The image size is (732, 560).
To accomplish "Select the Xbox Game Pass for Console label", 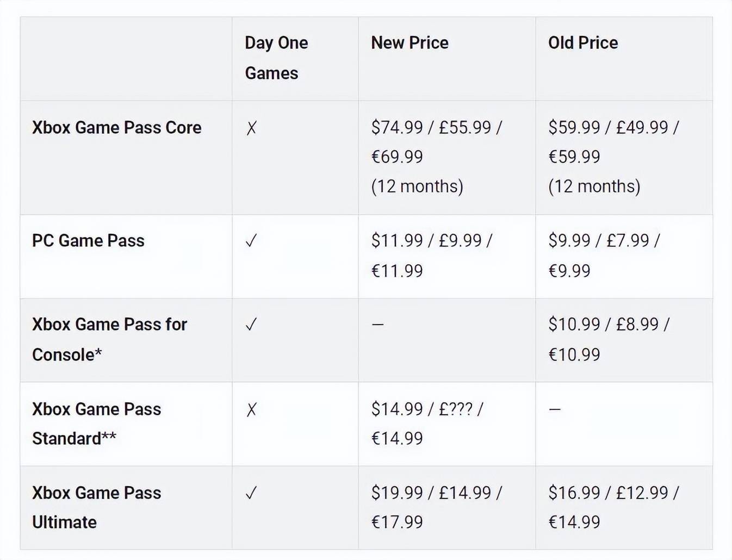I will tap(109, 339).
